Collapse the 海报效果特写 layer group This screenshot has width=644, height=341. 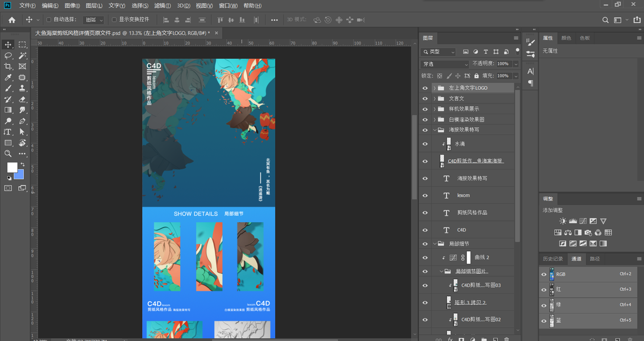tap(434, 130)
